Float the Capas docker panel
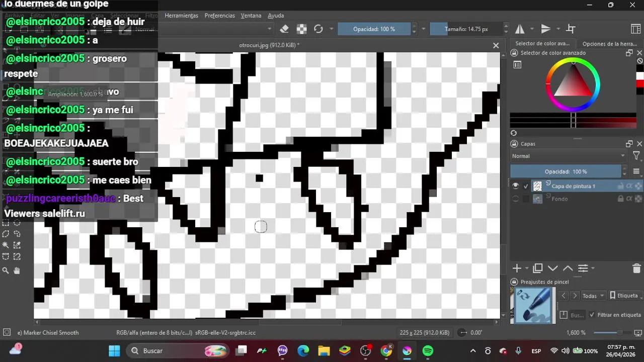 click(629, 144)
